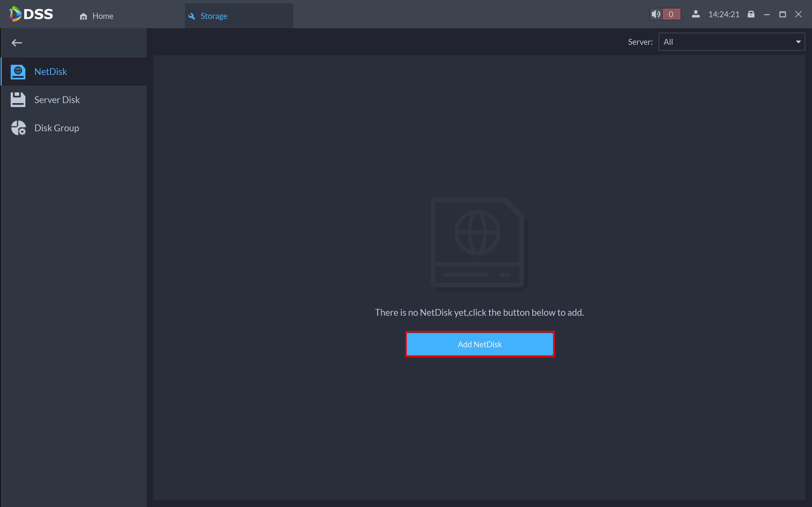Switch to the Home tab

pos(102,16)
